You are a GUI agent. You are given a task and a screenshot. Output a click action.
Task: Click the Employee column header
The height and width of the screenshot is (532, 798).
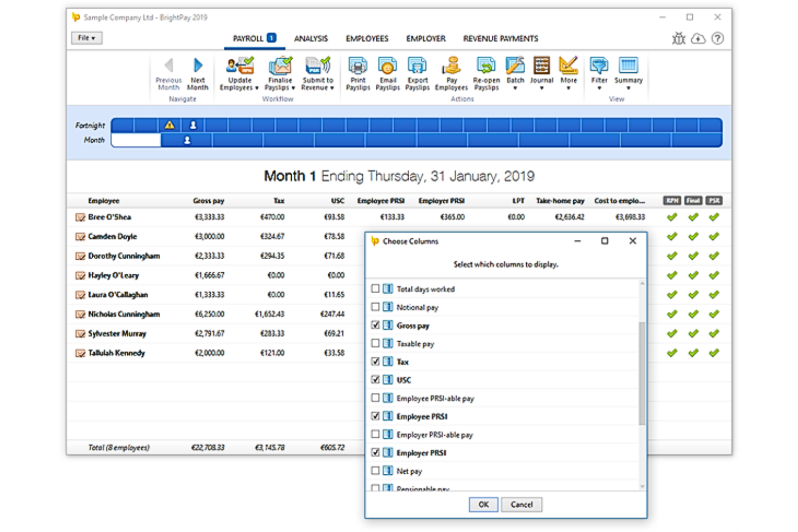(x=104, y=201)
